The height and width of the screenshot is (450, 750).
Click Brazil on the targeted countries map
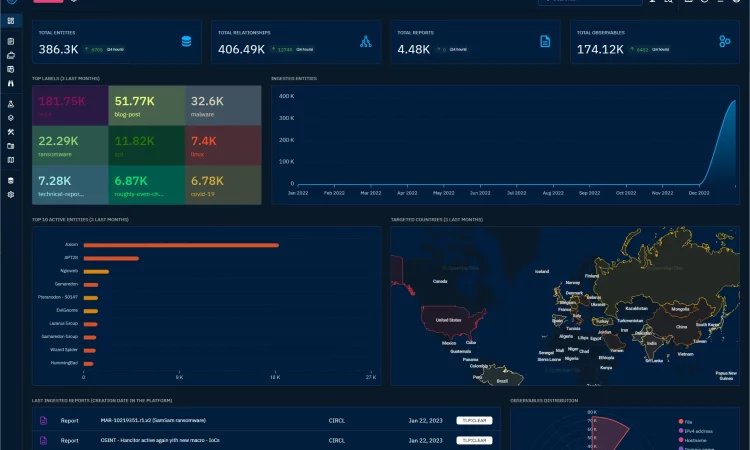pyautogui.click(x=502, y=381)
